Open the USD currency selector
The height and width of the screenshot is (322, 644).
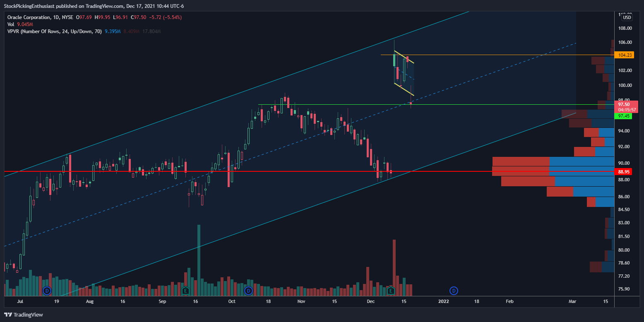627,17
